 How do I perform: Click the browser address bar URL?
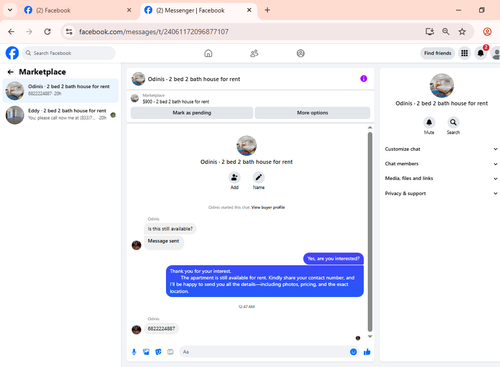coord(154,32)
